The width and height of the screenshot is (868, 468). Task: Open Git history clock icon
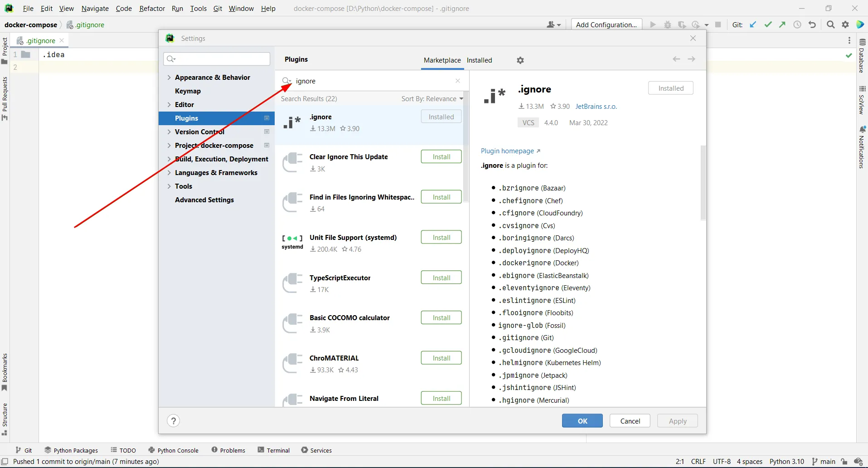797,24
